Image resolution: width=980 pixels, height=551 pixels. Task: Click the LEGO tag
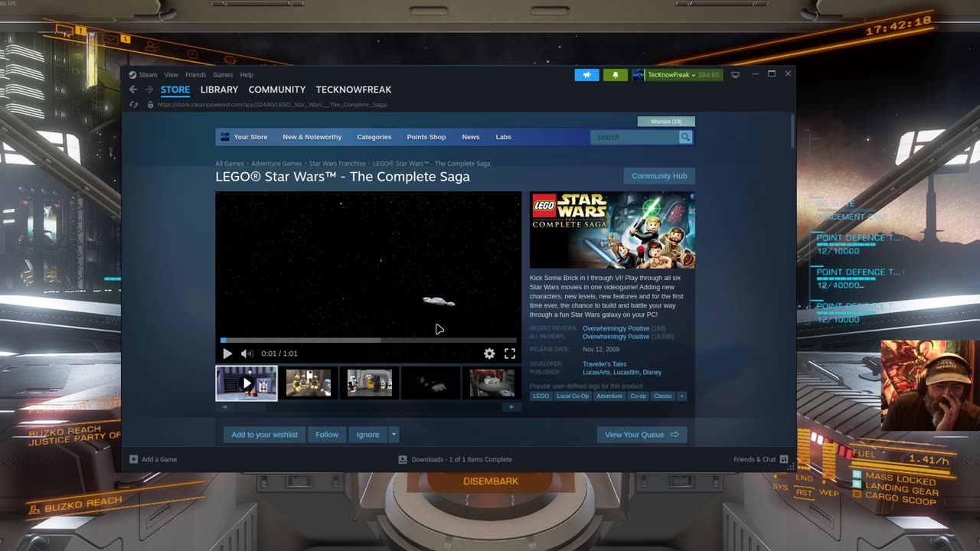click(x=541, y=396)
